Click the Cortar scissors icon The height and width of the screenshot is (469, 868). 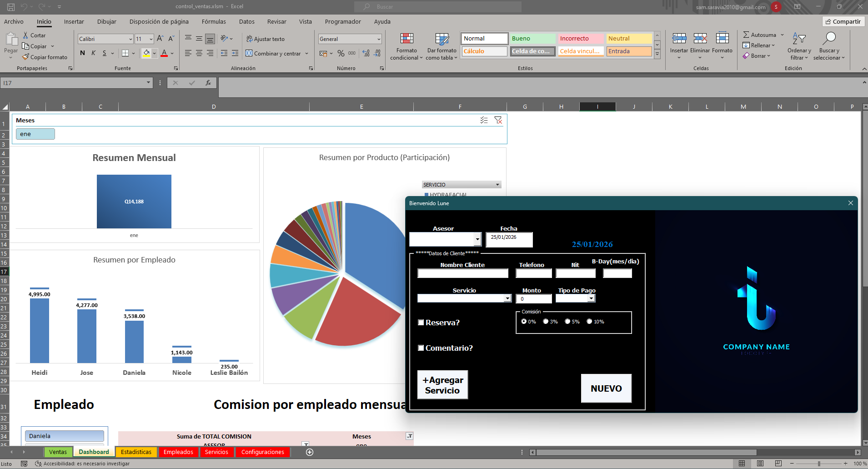pyautogui.click(x=25, y=35)
